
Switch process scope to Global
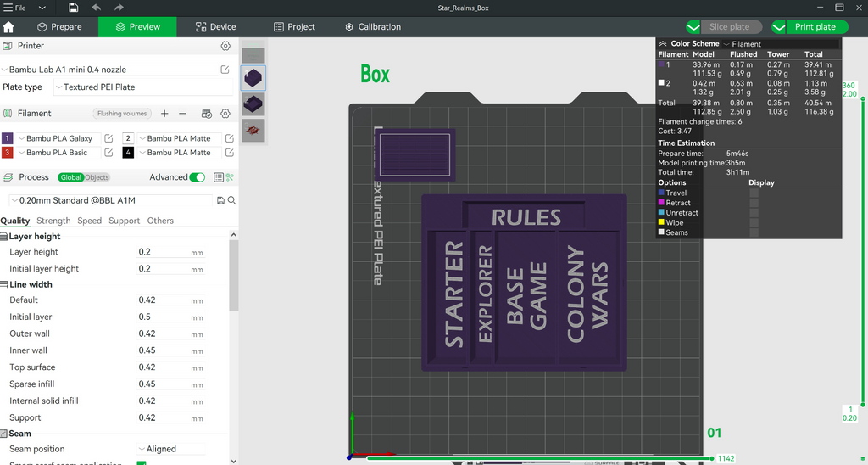click(71, 177)
